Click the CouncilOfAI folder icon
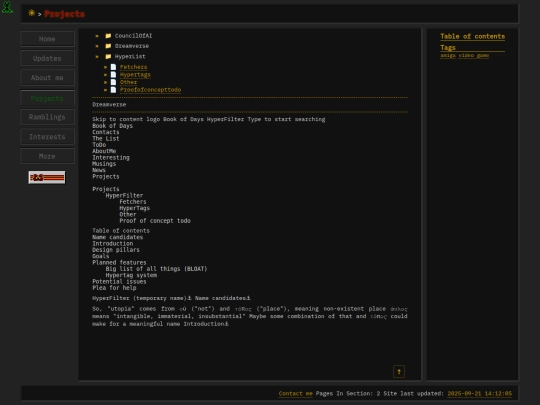 click(108, 35)
